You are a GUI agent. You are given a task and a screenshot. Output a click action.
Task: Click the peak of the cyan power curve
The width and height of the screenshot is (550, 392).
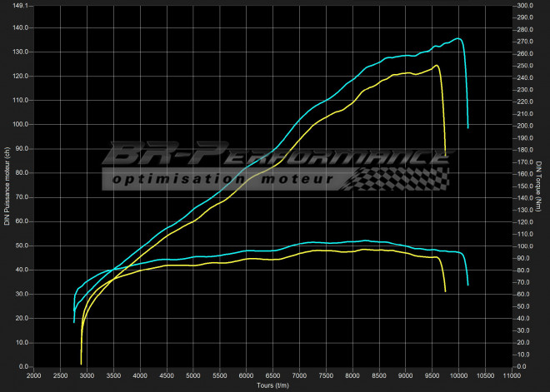click(458, 38)
